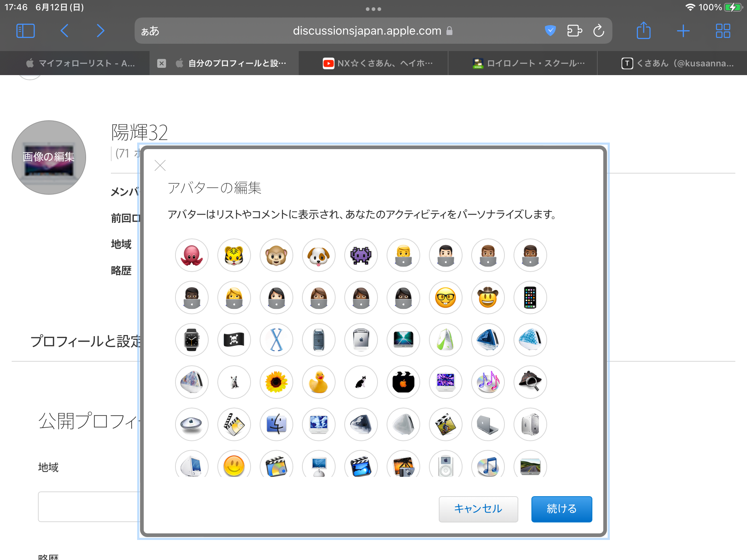Click the 続ける continue button
The width and height of the screenshot is (747, 560).
[561, 509]
